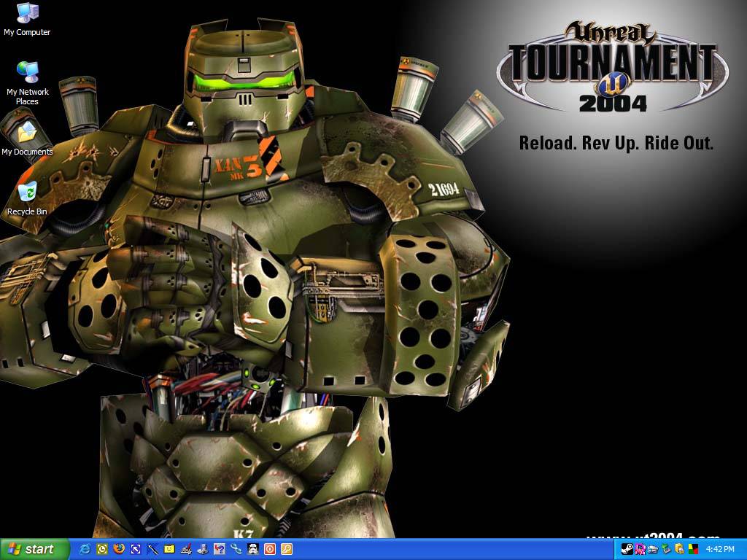Select the Recycle Bin on the desktop
Viewport: 747px width, 560px height.
27,198
